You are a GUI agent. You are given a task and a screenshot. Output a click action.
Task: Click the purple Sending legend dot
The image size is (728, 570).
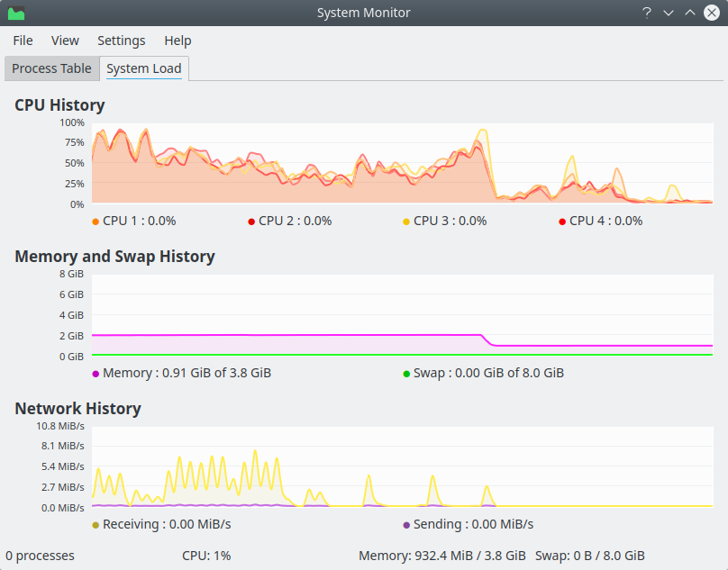coord(406,525)
